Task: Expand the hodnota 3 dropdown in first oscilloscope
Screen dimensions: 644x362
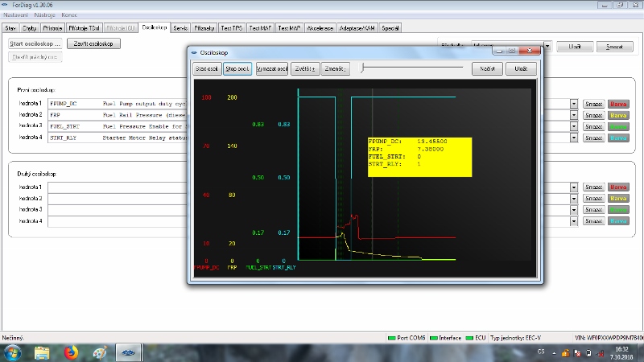Action: coord(574,126)
